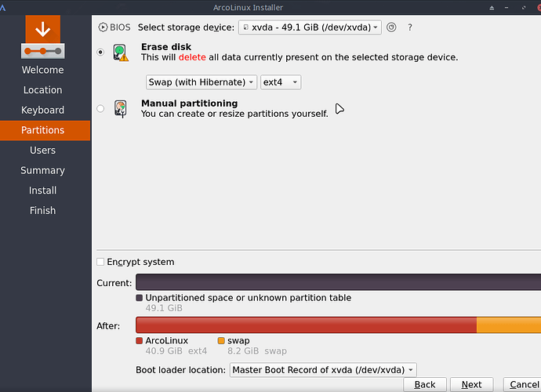Click the ArcoLinux window menu icon in title bar
This screenshot has height=392, width=541.
(2, 7)
